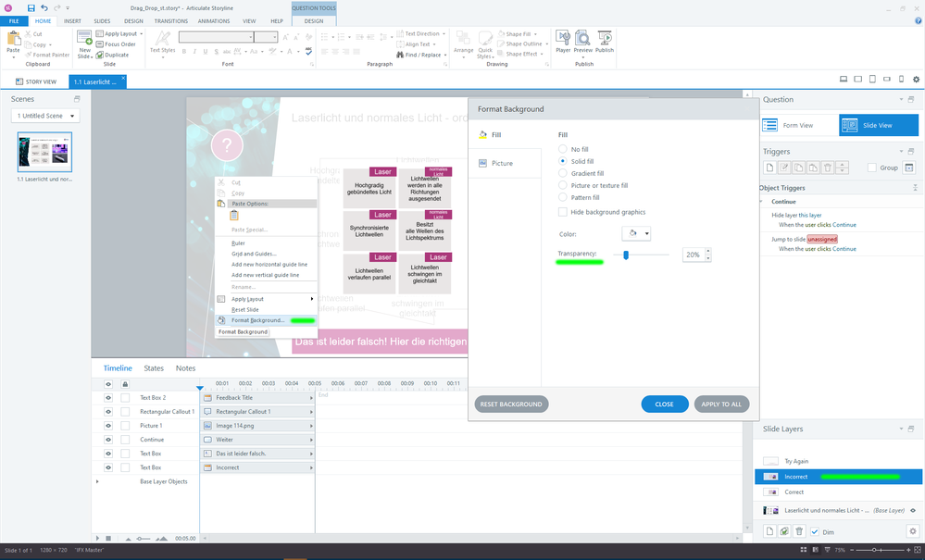925x560 pixels.
Task: Hide Text Box 2 using its eye icon
Action: click(x=108, y=397)
